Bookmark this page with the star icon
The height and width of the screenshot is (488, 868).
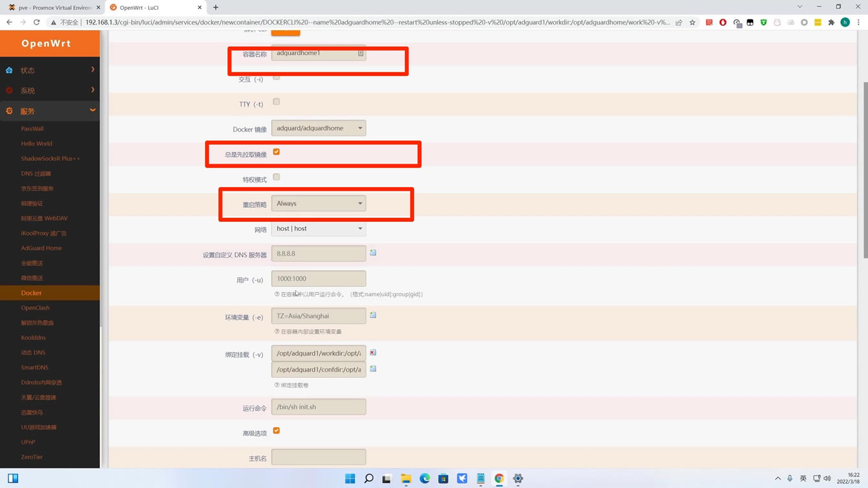click(692, 22)
